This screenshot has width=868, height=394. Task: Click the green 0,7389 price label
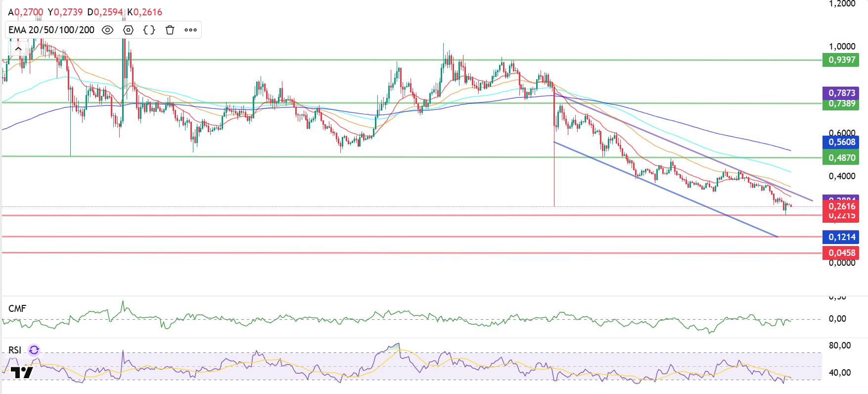click(x=841, y=104)
